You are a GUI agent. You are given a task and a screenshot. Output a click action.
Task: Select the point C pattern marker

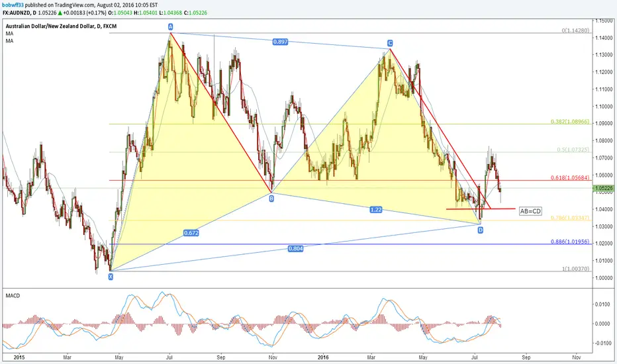(x=390, y=43)
